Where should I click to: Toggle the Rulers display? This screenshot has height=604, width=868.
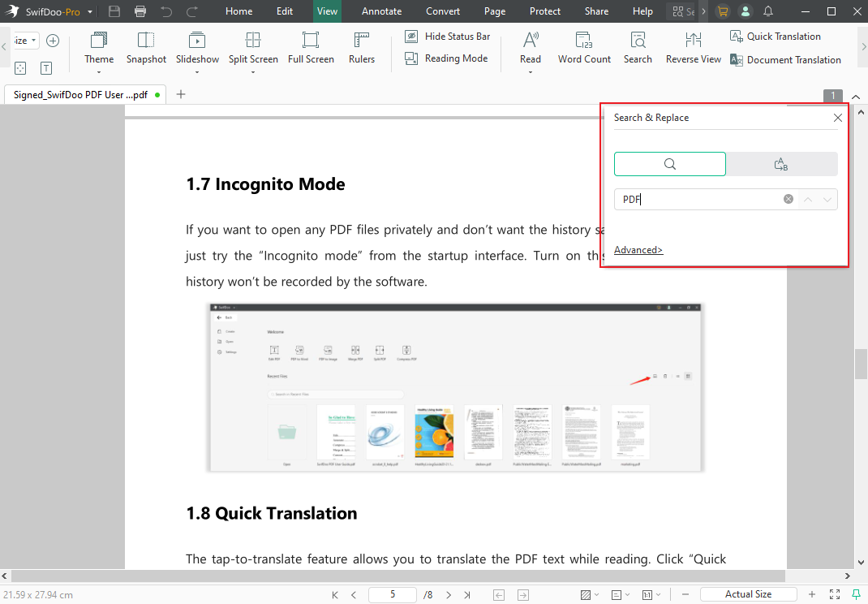point(362,41)
